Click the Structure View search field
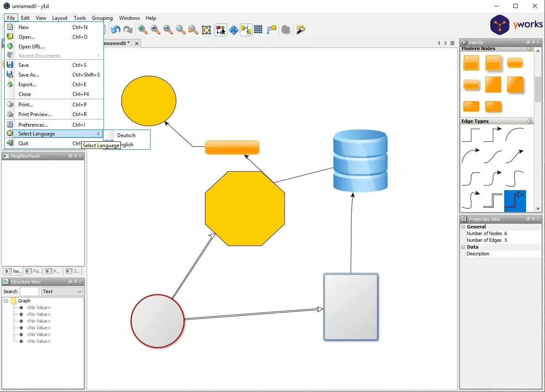Image resolution: width=545 pixels, height=392 pixels. pyautogui.click(x=29, y=291)
